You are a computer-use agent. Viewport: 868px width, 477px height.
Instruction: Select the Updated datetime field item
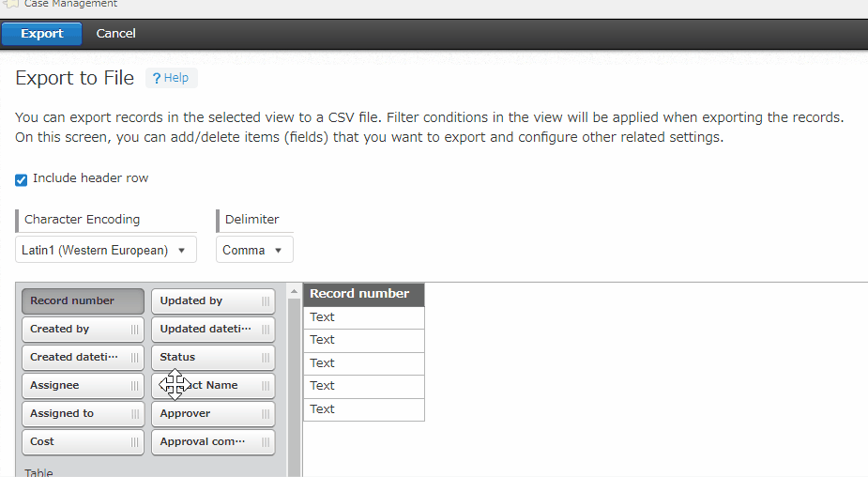click(x=205, y=330)
